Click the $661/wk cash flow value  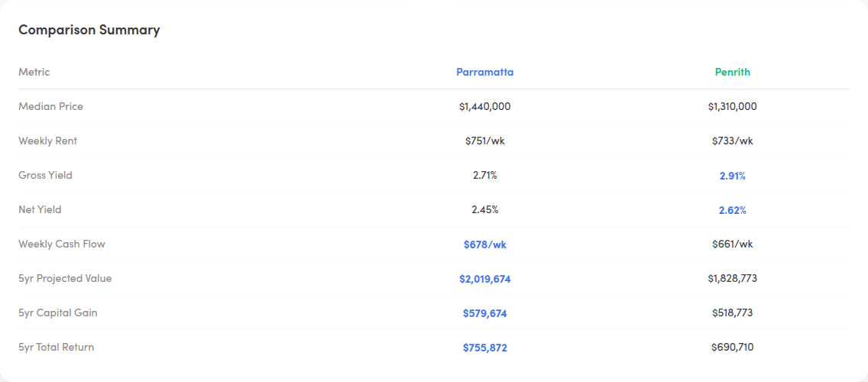click(x=732, y=244)
